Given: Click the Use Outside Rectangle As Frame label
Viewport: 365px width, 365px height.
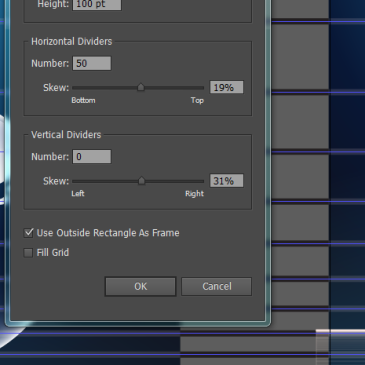Looking at the screenshot, I should click(108, 233).
